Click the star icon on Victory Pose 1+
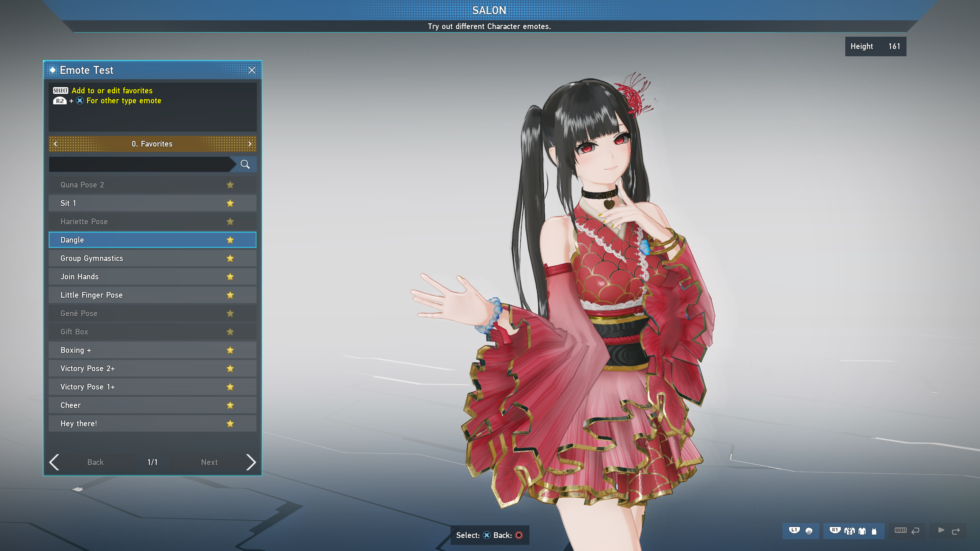This screenshot has width=980, height=551. [x=230, y=387]
